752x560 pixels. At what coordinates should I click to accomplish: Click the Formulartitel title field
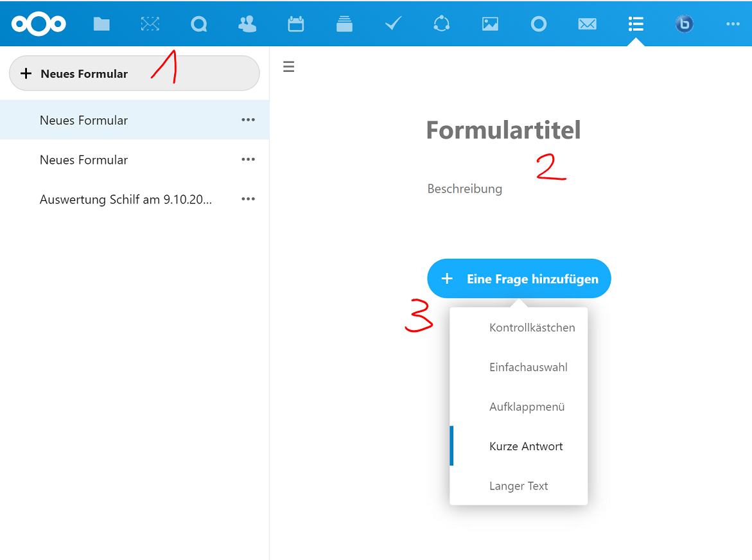pos(503,130)
